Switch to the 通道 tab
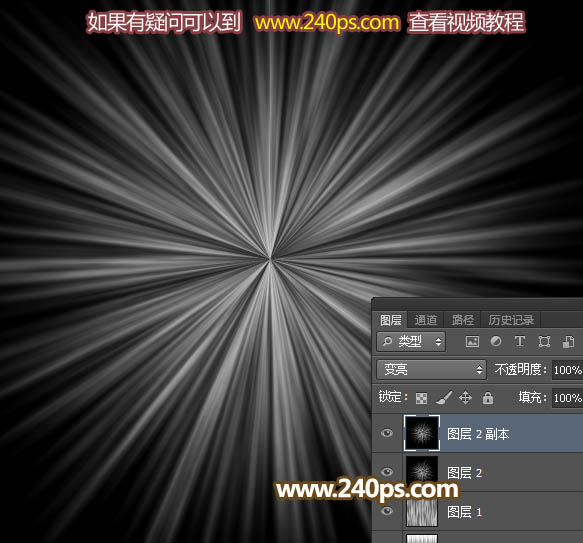The height and width of the screenshot is (543, 583). click(426, 320)
